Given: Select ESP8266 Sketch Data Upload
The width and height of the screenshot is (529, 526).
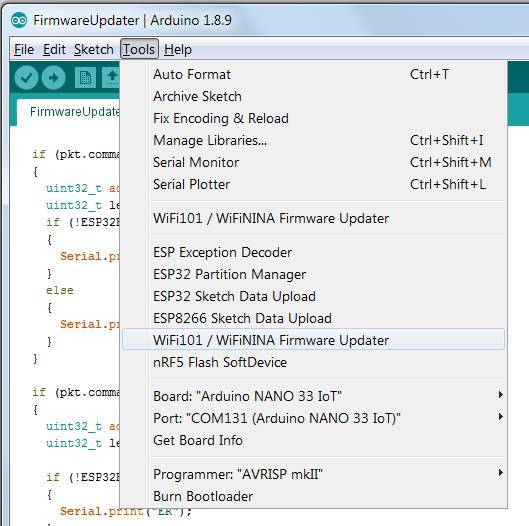Looking at the screenshot, I should pos(314,318).
